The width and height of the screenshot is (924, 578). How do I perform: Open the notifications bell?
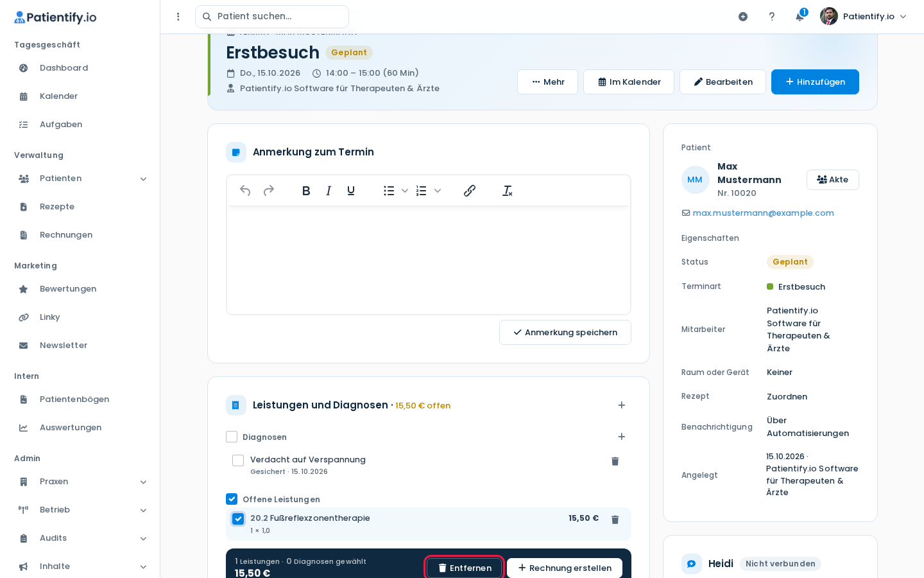800,17
